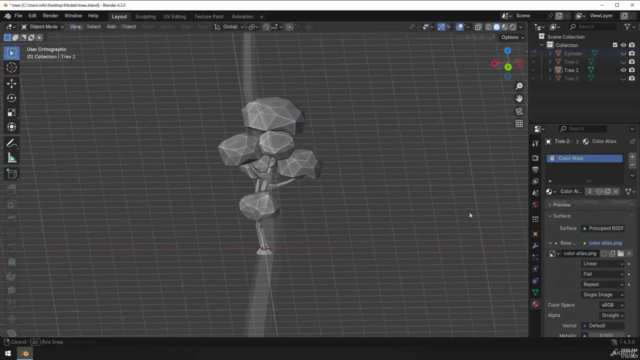
Task: Disable Tree 2 in renders camera icon
Action: (x=632, y=70)
